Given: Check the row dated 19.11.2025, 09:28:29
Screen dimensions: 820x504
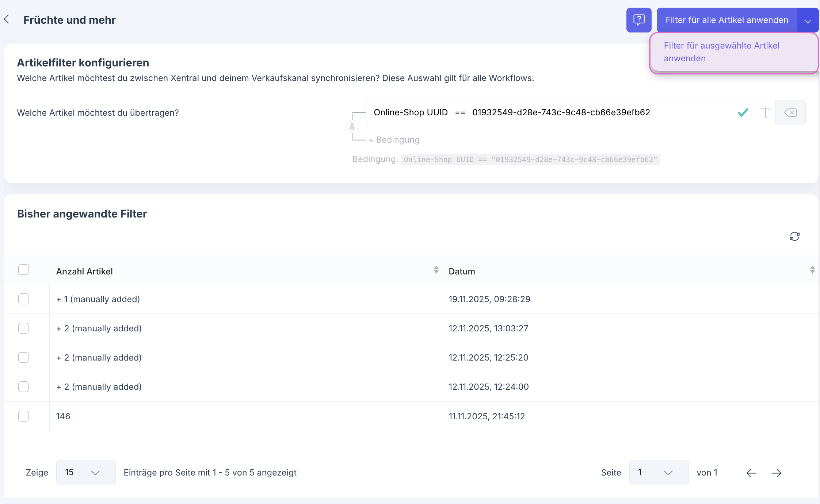Looking at the screenshot, I should pyautogui.click(x=24, y=299).
